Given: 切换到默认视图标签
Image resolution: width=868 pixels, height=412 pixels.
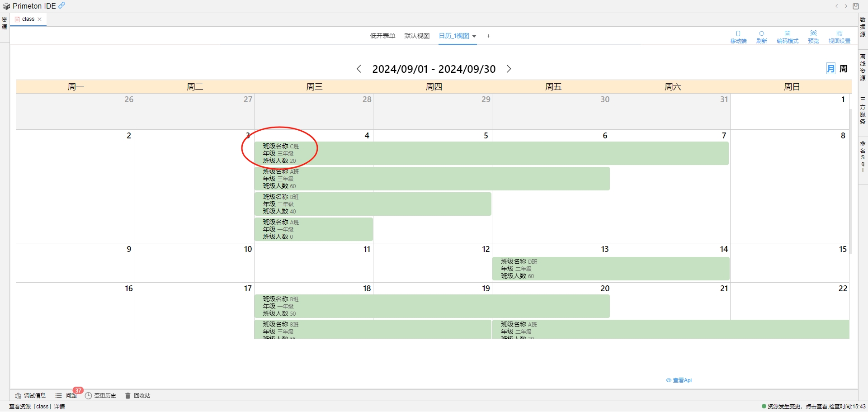Looking at the screenshot, I should pos(416,36).
